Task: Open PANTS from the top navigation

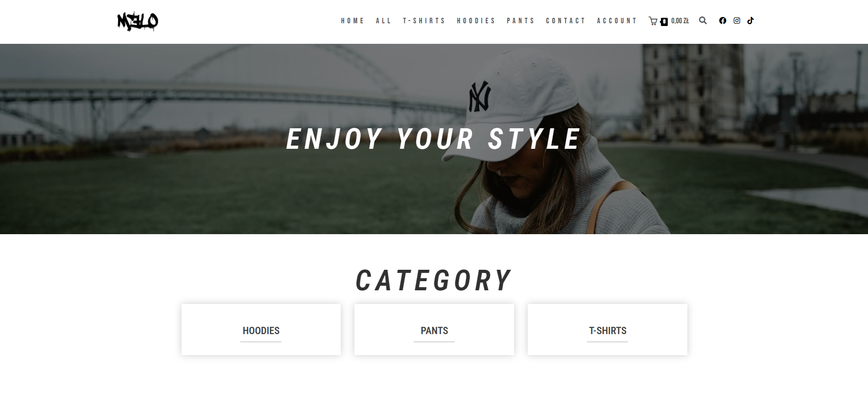Action: click(x=521, y=21)
